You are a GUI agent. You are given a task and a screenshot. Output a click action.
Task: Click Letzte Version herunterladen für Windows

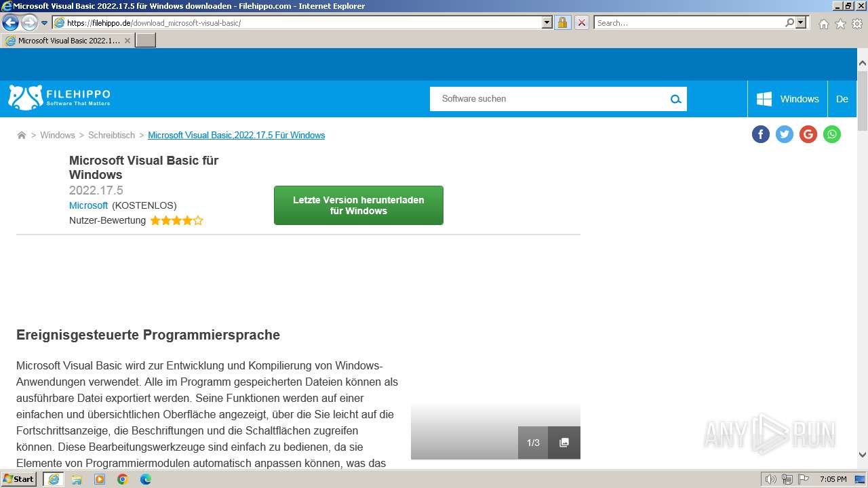(x=359, y=205)
